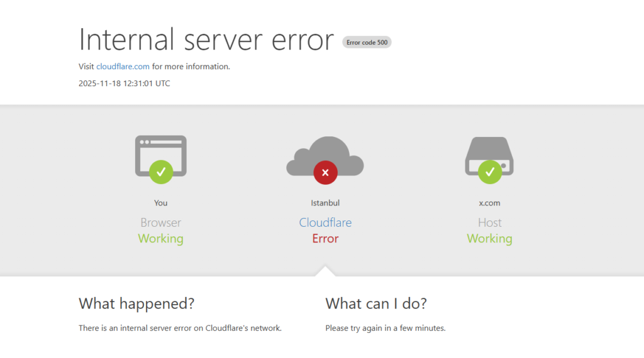
Task: Click the green Working status under Host
Action: (x=489, y=239)
